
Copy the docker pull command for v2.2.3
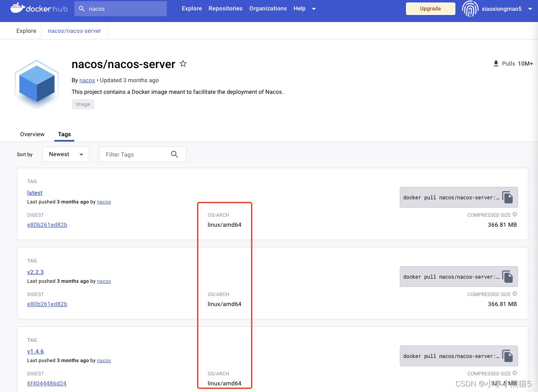coord(508,277)
